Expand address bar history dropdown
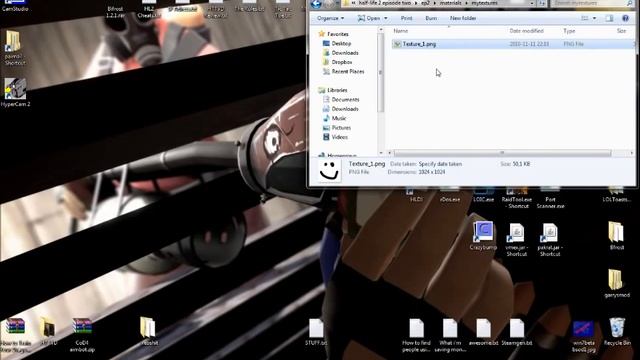The image size is (640, 360). [x=532, y=3]
